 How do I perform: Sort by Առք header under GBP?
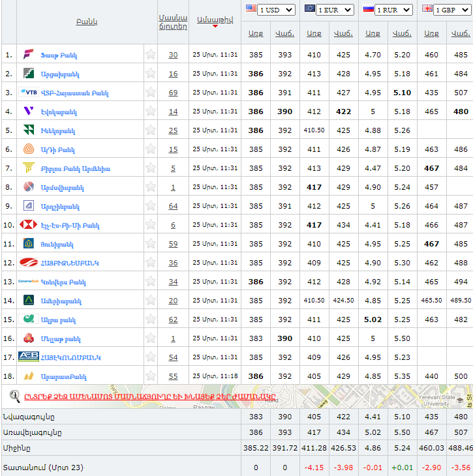click(431, 33)
